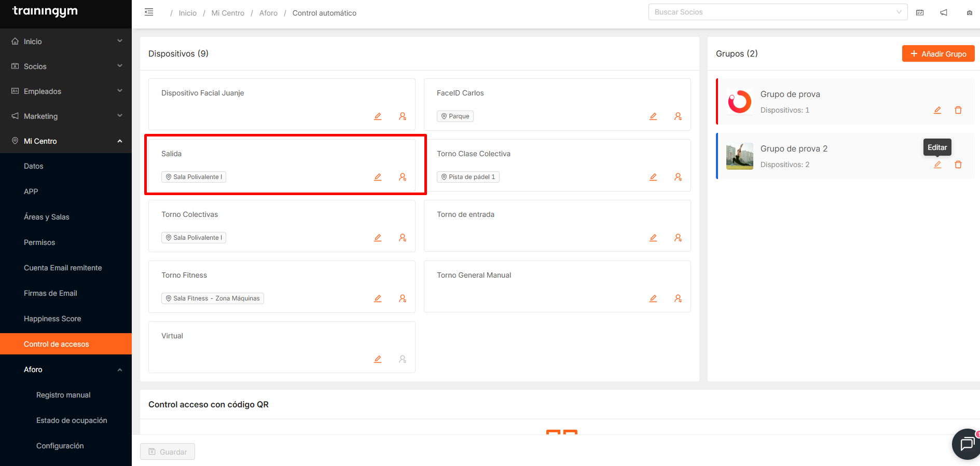980x466 pixels.
Task: Open Happiness Score in sidebar
Action: click(52, 319)
